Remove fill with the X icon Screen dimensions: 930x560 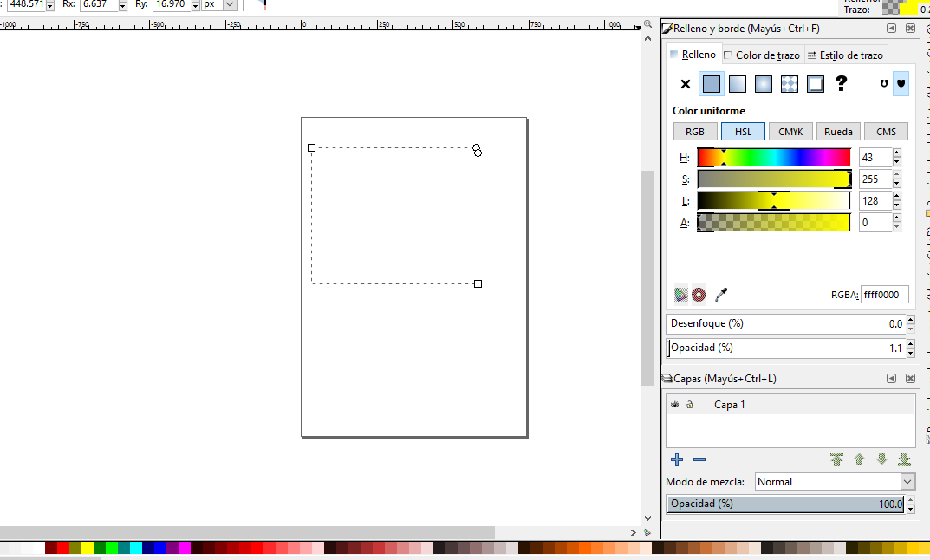(x=686, y=83)
